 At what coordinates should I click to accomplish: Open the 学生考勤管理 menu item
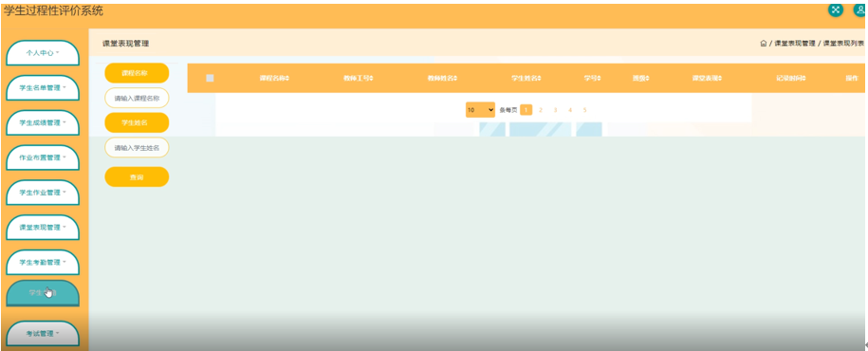(43, 263)
